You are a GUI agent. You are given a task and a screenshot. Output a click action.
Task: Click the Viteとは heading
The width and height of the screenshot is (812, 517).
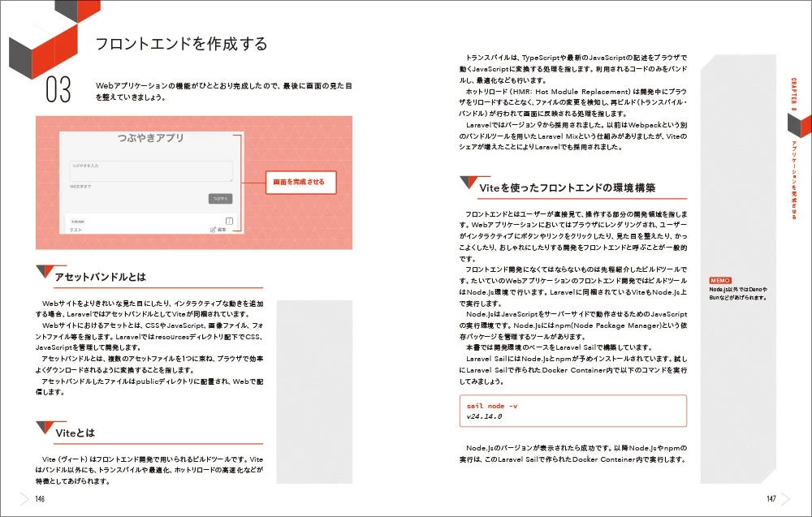point(75,433)
